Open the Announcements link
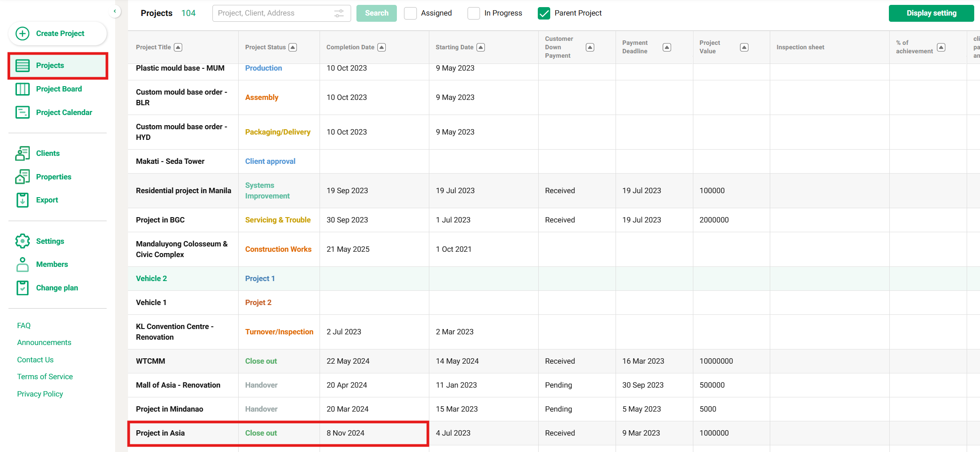The height and width of the screenshot is (452, 980). (44, 342)
